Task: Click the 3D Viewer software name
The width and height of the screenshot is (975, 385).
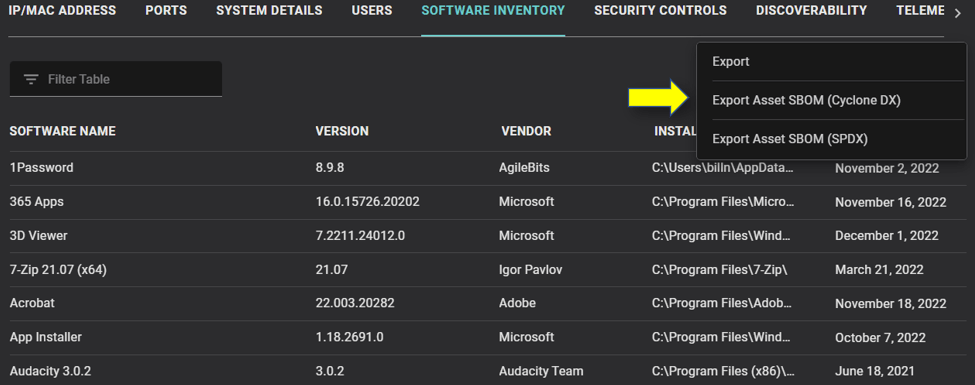Action: [x=39, y=236]
